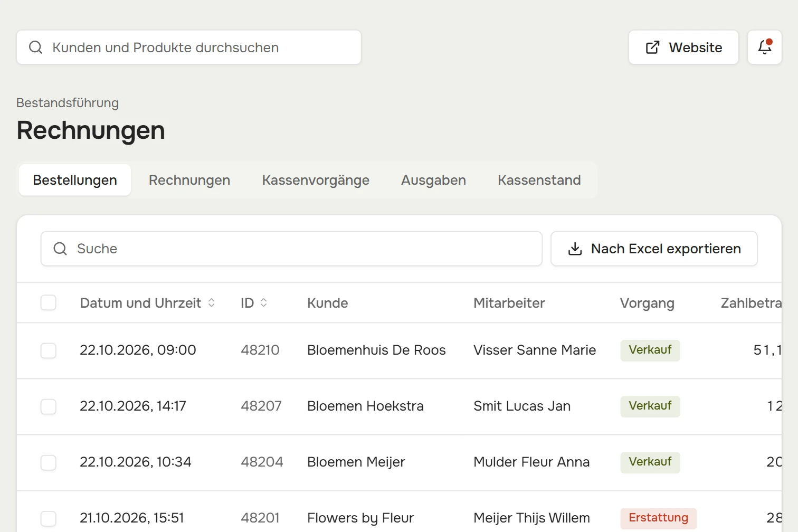798x532 pixels.
Task: Click employee Smit Lucas Jan
Action: click(522, 406)
